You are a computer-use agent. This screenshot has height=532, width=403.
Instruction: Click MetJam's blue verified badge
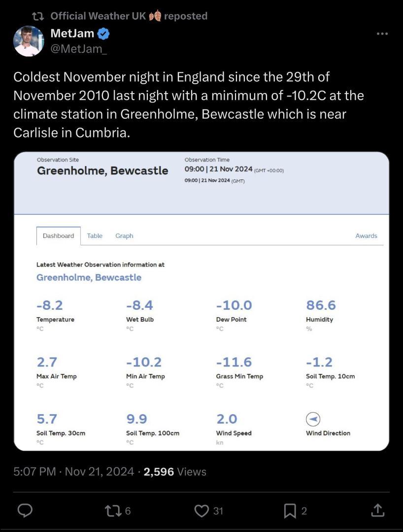point(103,34)
